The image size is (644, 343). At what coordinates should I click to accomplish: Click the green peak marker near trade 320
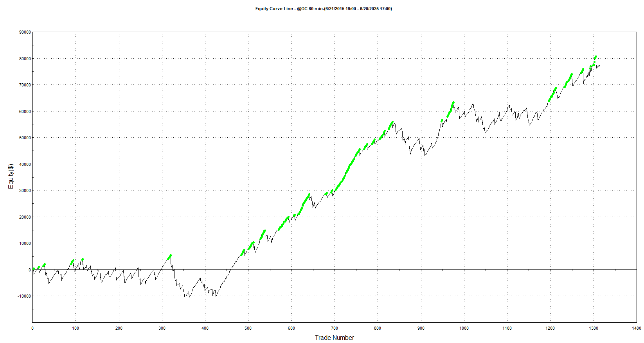click(170, 255)
